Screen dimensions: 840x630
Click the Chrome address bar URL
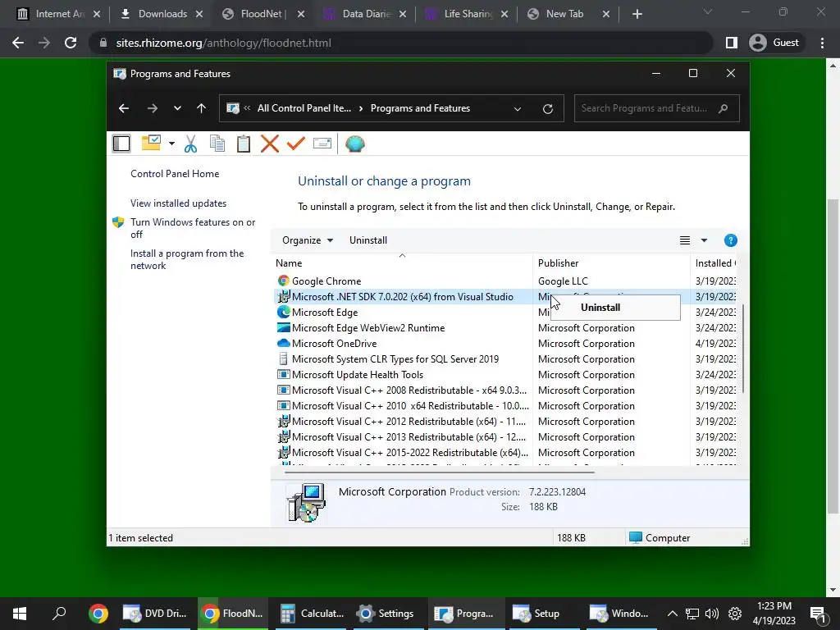(223, 43)
